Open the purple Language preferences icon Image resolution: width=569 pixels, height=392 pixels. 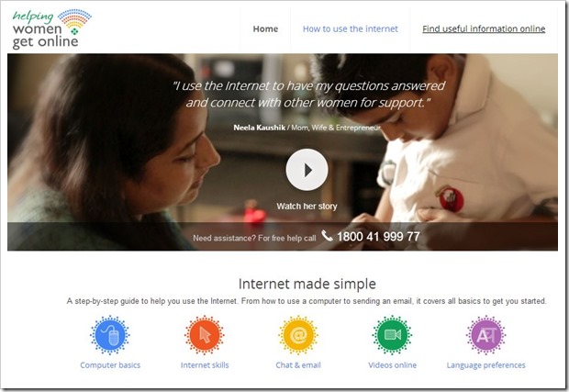point(485,335)
